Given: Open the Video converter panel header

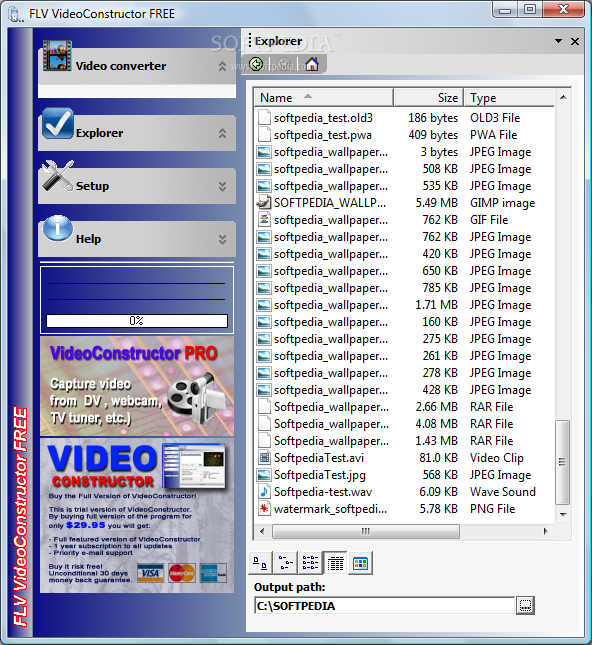Looking at the screenshot, I should pyautogui.click(x=137, y=66).
